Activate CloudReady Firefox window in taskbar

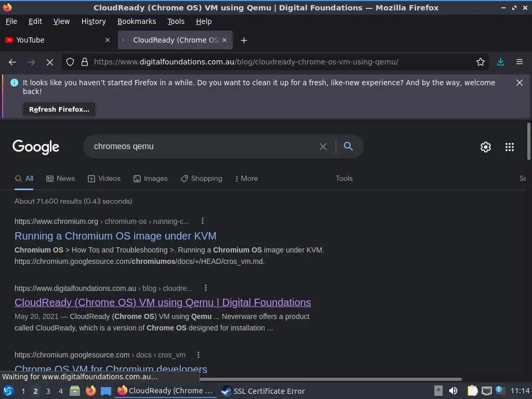click(x=165, y=391)
